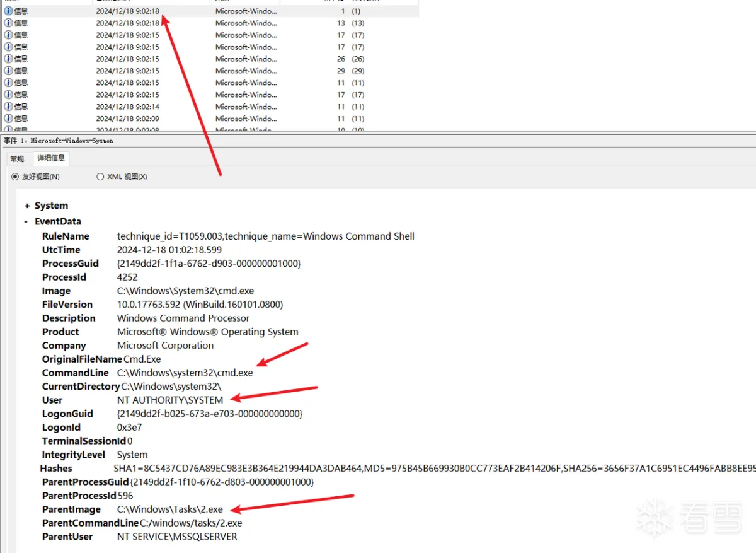Expand the System node
This screenshot has width=756, height=553.
(x=27, y=206)
